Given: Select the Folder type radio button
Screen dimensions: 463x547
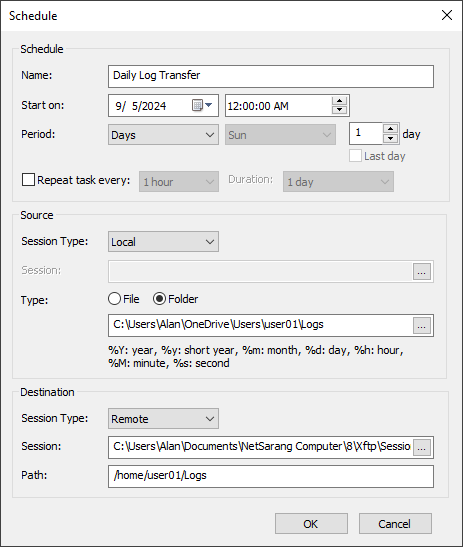Looking at the screenshot, I should tap(159, 299).
